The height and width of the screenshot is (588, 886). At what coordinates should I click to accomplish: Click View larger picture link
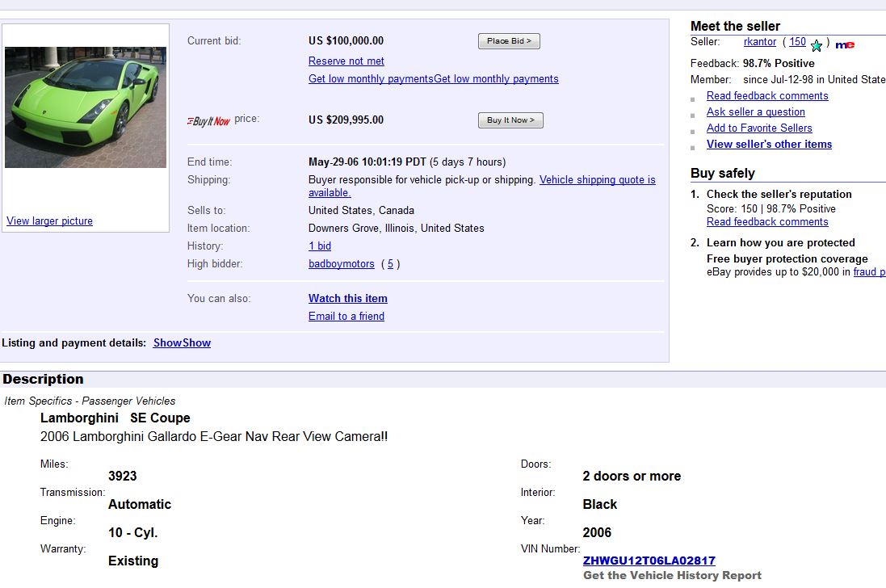pyautogui.click(x=50, y=220)
